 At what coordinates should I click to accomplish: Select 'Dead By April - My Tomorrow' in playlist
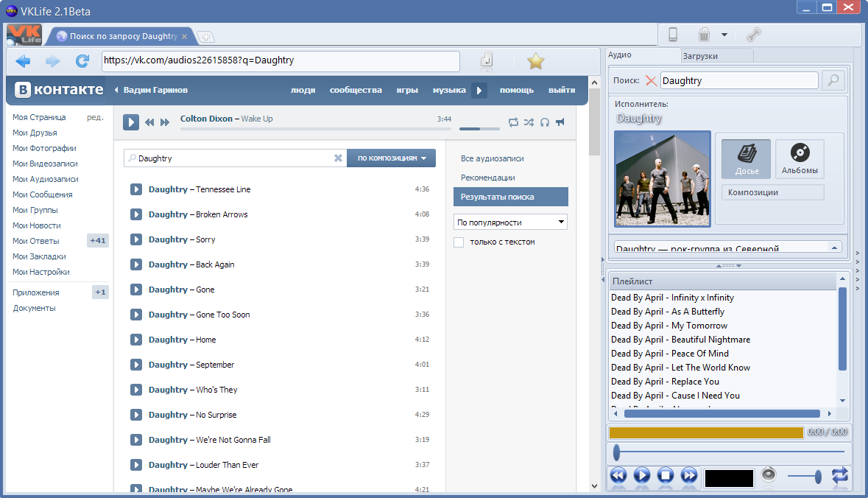(x=669, y=326)
